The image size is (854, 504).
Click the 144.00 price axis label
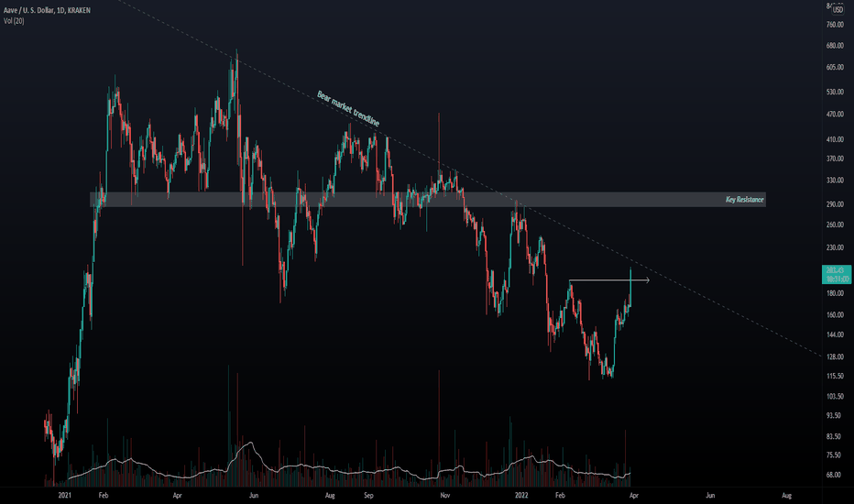coord(835,334)
